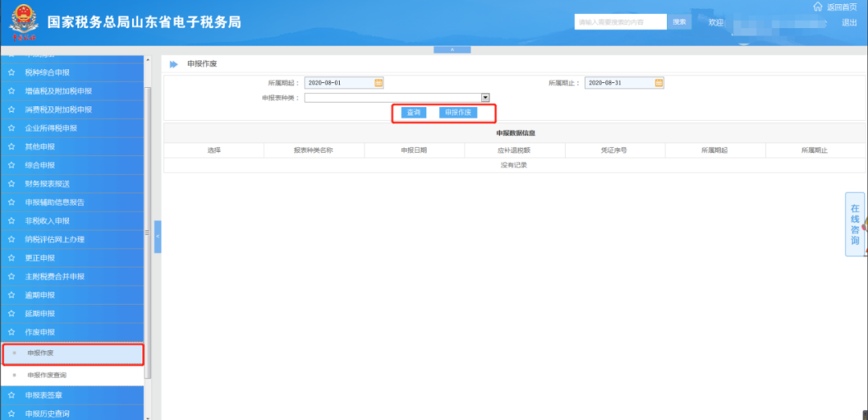
Task: Open 增值税及附加税申报 menu
Action: click(x=72, y=92)
